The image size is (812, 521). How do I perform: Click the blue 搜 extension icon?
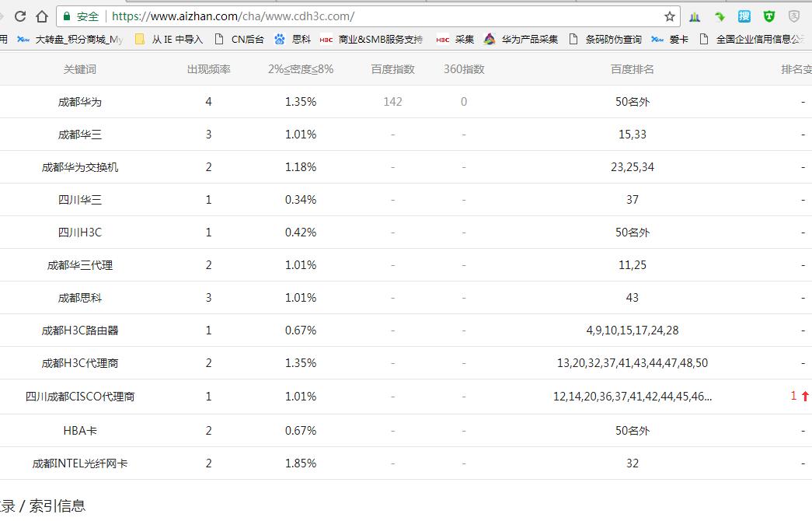(744, 16)
